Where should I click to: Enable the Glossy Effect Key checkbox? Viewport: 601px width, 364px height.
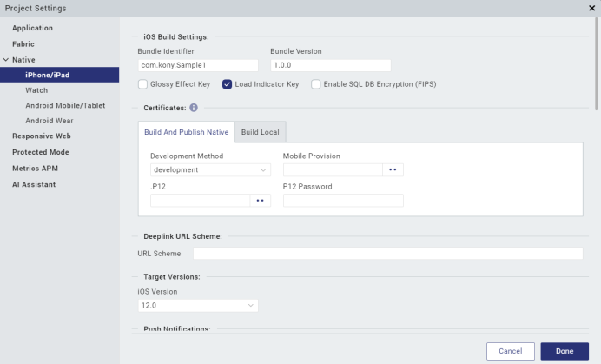click(142, 84)
